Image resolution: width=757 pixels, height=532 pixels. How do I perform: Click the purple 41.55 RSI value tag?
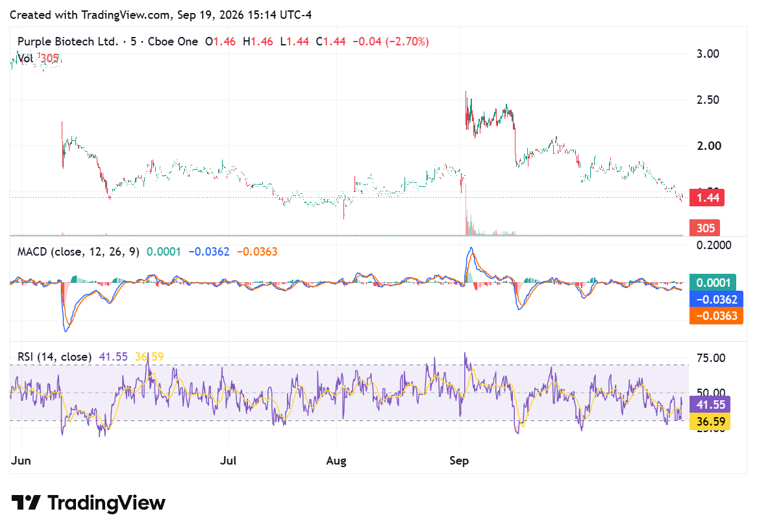[710, 405]
